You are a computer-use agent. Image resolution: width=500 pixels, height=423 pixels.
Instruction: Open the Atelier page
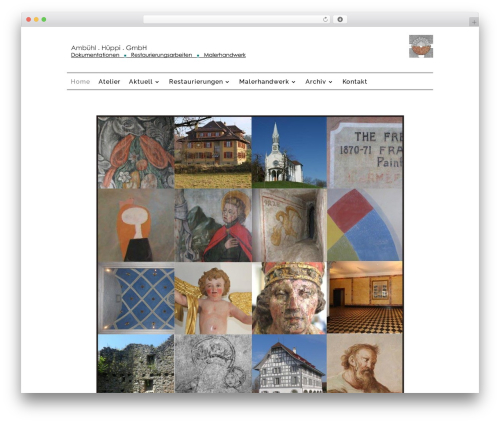109,81
